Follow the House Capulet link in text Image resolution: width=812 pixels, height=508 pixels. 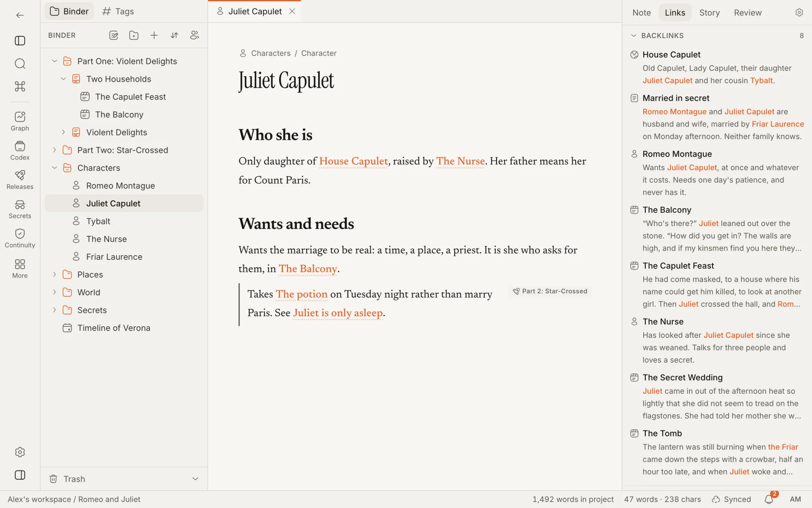(x=353, y=161)
